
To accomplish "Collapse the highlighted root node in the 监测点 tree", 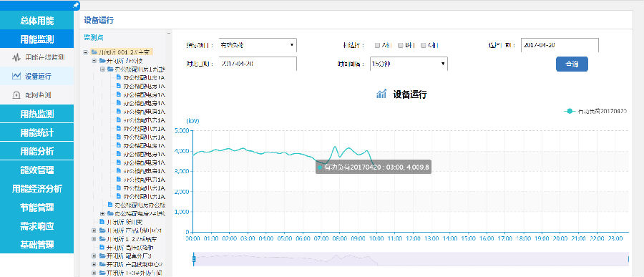I will pos(85,52).
